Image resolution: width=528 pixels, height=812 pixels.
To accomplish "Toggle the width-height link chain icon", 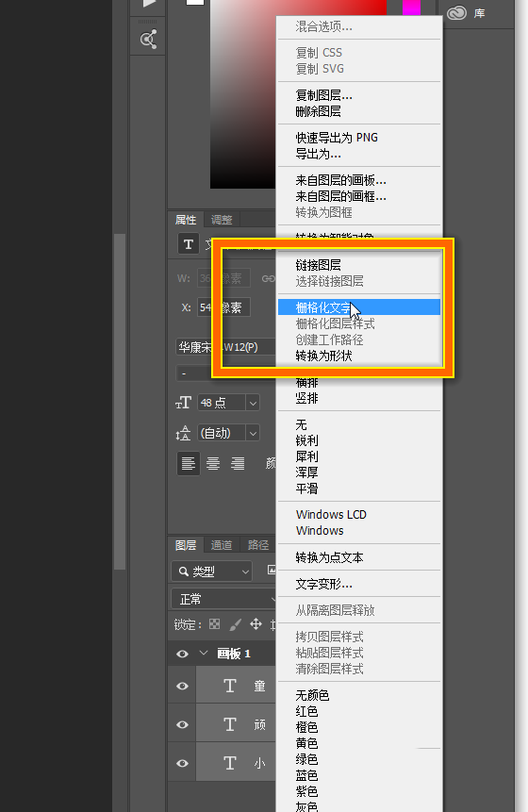I will tap(268, 278).
